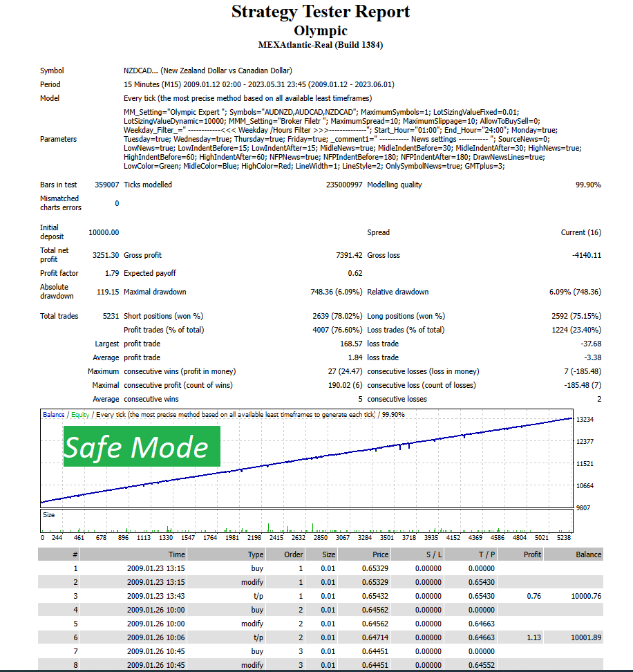Click the Relative drawdown value 6.09% (748.36)
The width and height of the screenshot is (633, 672).
point(575,292)
